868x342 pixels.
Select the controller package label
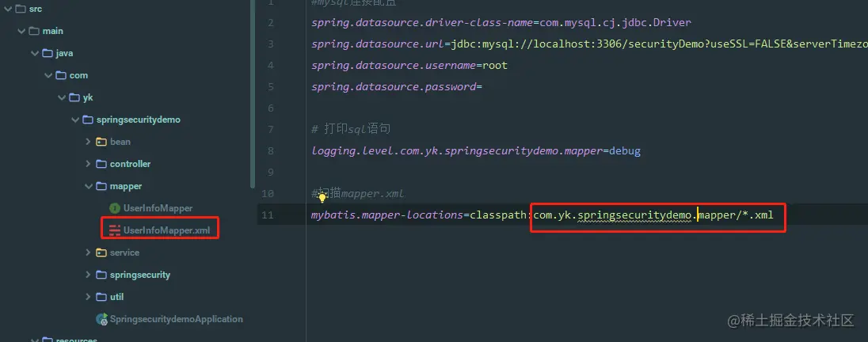pos(130,164)
